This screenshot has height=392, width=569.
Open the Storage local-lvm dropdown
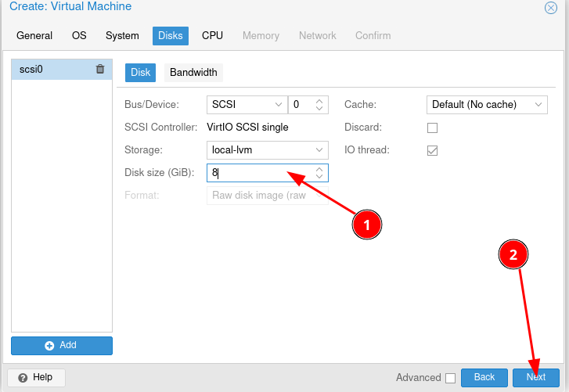pyautogui.click(x=319, y=150)
